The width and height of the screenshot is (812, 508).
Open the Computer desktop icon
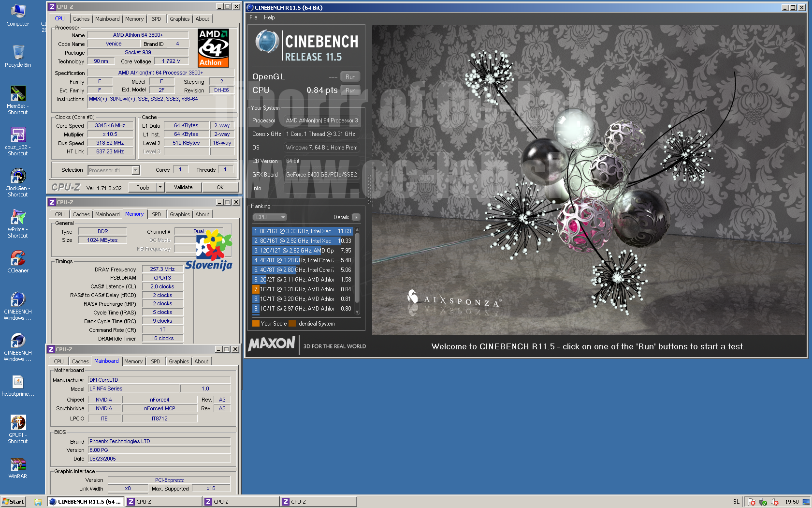pyautogui.click(x=18, y=15)
